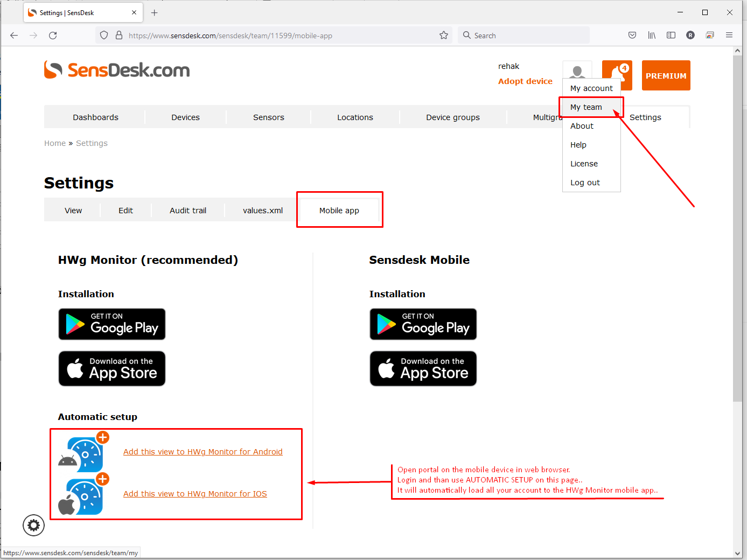Click the padlock site security icon
Screen dimensions: 747x560
[x=119, y=36]
